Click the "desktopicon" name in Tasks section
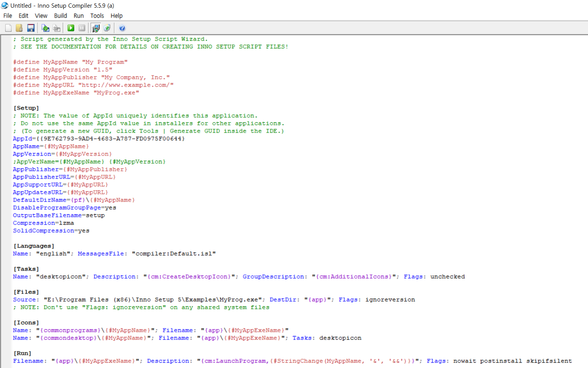 [x=61, y=277]
